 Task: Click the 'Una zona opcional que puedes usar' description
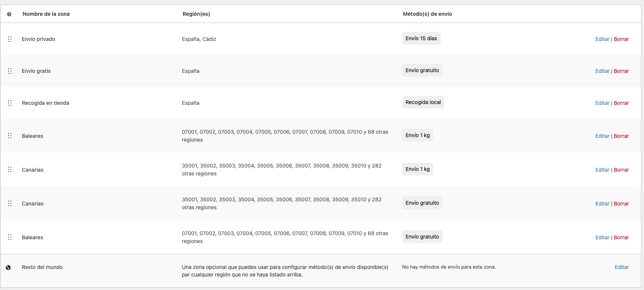pos(285,271)
